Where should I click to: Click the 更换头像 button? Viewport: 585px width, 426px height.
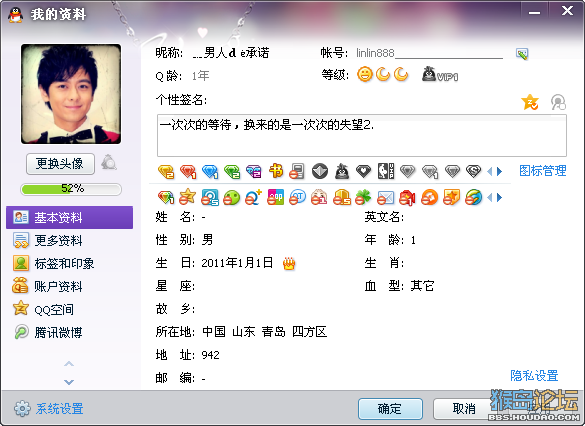[60, 163]
